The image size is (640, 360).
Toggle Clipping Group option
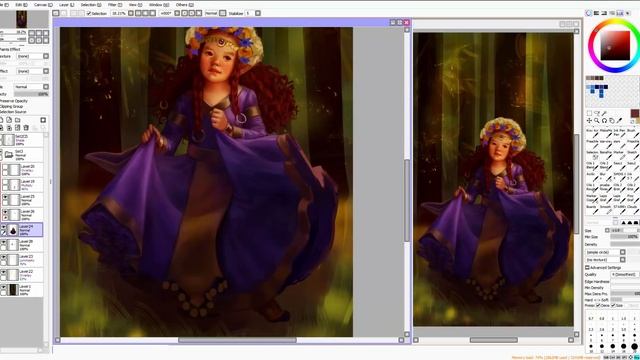click(x=11, y=106)
